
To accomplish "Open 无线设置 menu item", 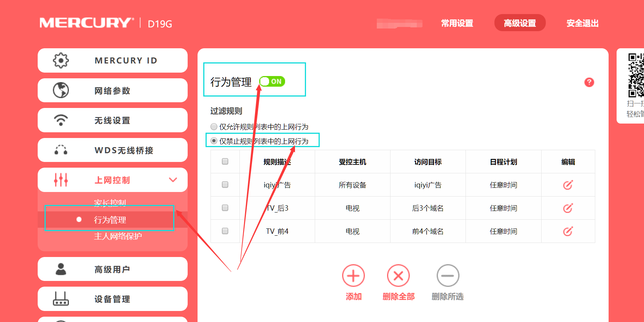I will 113,120.
